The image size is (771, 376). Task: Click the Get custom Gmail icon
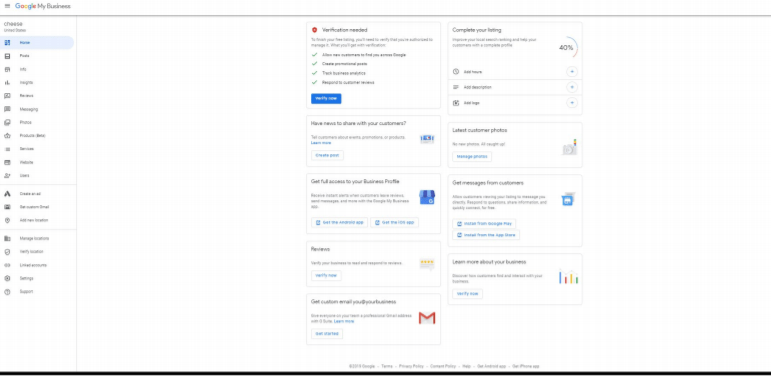[x=7, y=207]
